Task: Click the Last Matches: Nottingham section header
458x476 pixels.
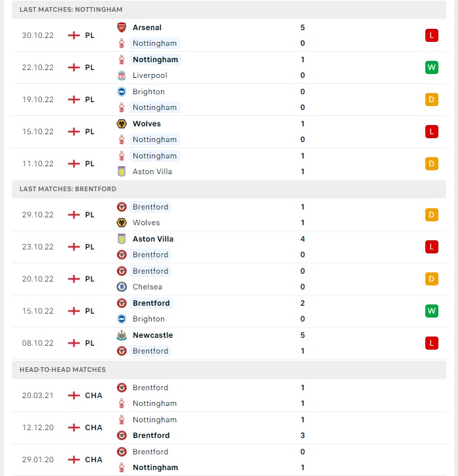Action: click(x=229, y=9)
